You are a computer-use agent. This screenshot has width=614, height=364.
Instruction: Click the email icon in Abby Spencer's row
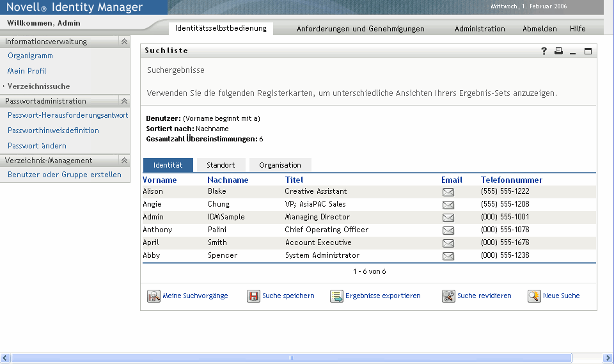[448, 256]
